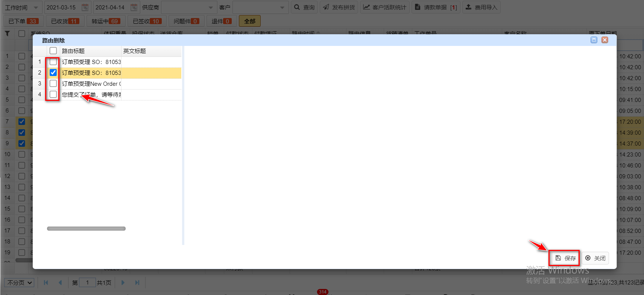Go to the next page of results
The width and height of the screenshot is (644, 295).
123,283
